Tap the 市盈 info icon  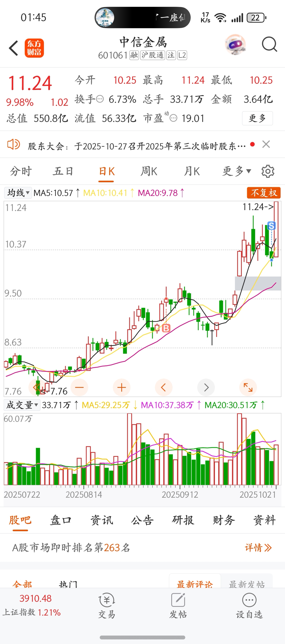point(173,118)
